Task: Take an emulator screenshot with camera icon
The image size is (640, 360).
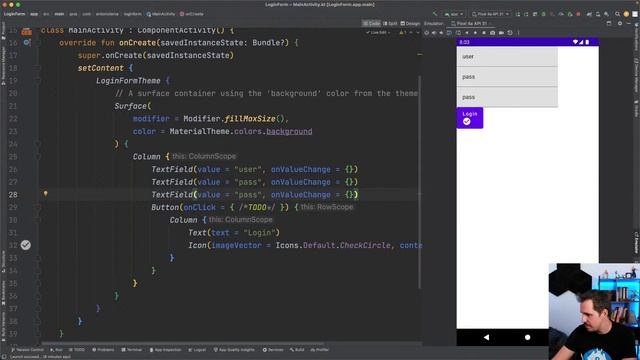Action: tap(493, 33)
